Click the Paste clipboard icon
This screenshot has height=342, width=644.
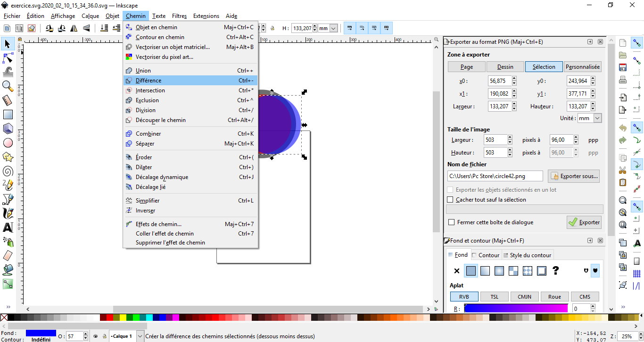[623, 182]
